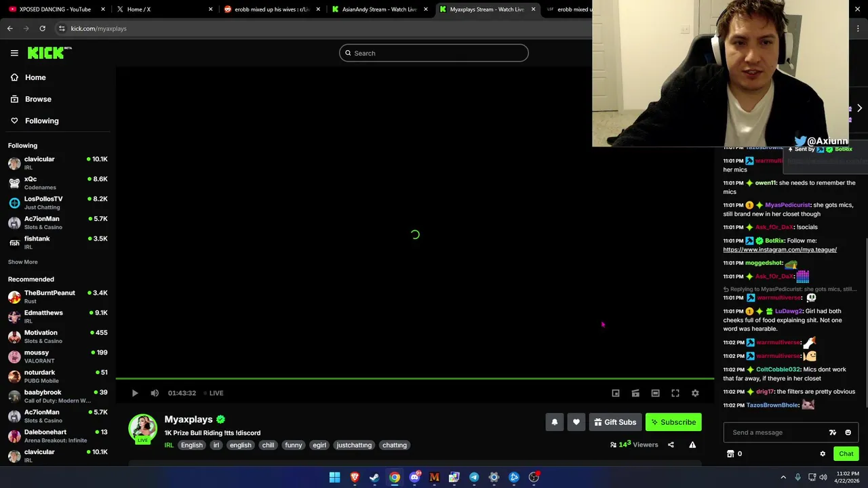
Task: Select the 'egirl' stream tag
Action: tap(319, 445)
